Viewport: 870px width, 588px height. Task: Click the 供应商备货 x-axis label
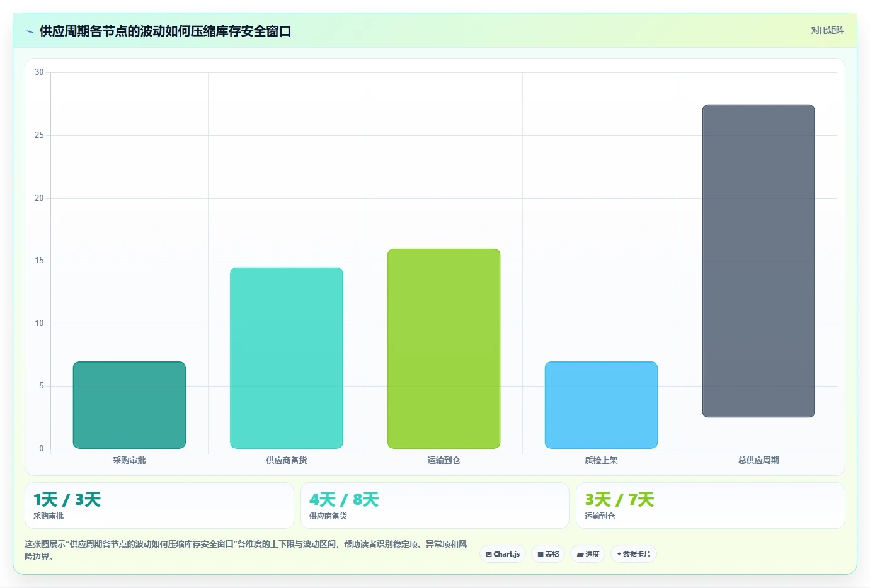tap(287, 460)
